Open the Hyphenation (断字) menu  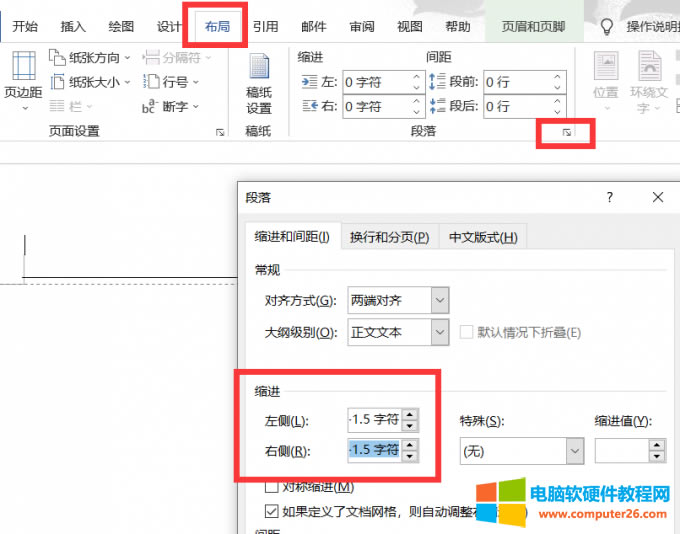pyautogui.click(x=172, y=106)
